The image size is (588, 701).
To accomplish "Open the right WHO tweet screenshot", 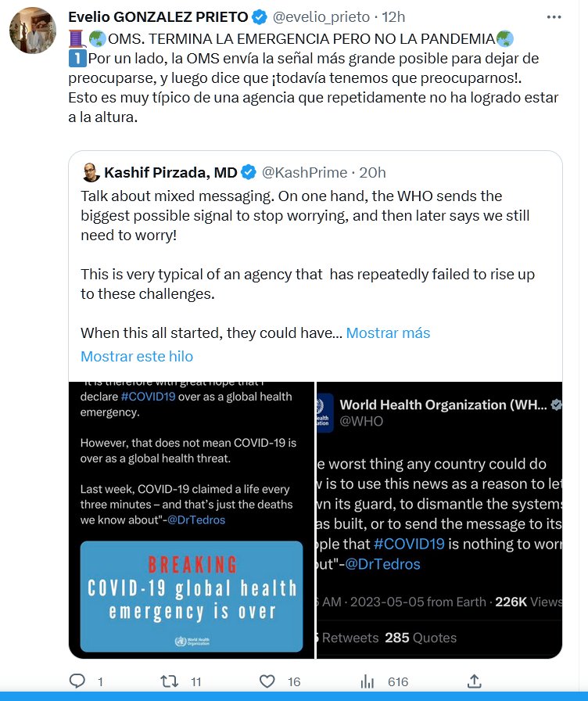I will coord(439,518).
